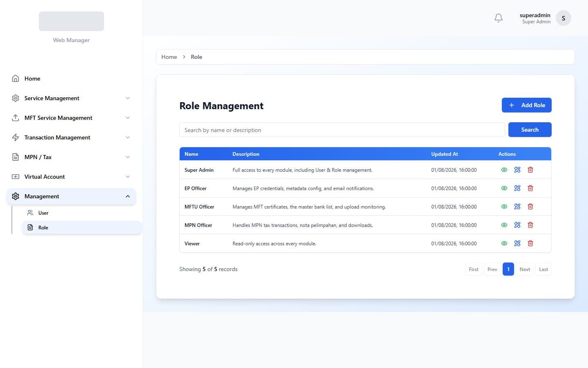Go to Last page
588x368 pixels.
[543, 269]
